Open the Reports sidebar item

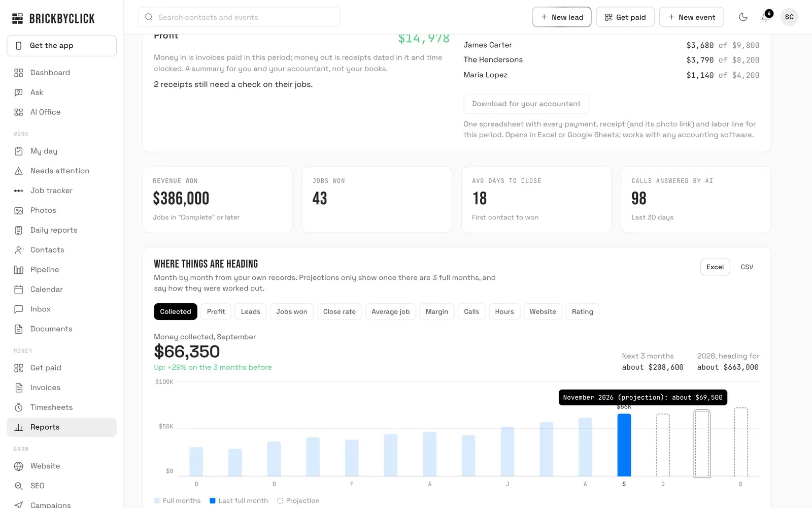point(62,427)
